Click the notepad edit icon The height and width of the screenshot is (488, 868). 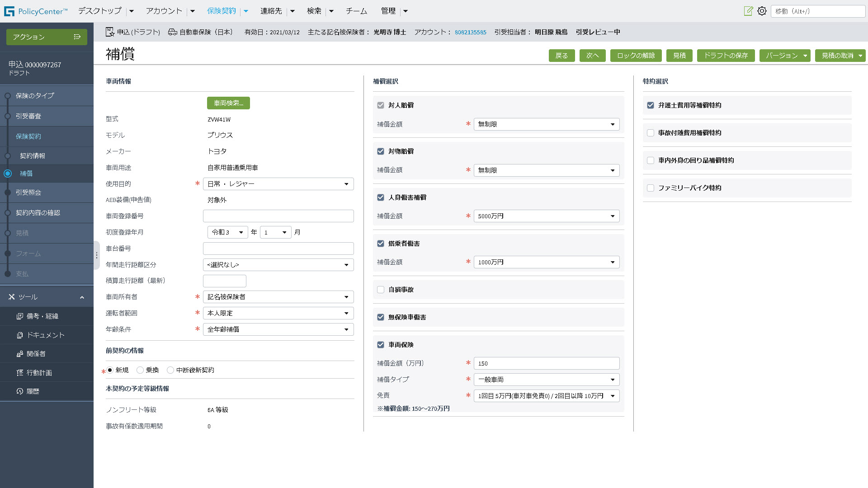coord(748,11)
